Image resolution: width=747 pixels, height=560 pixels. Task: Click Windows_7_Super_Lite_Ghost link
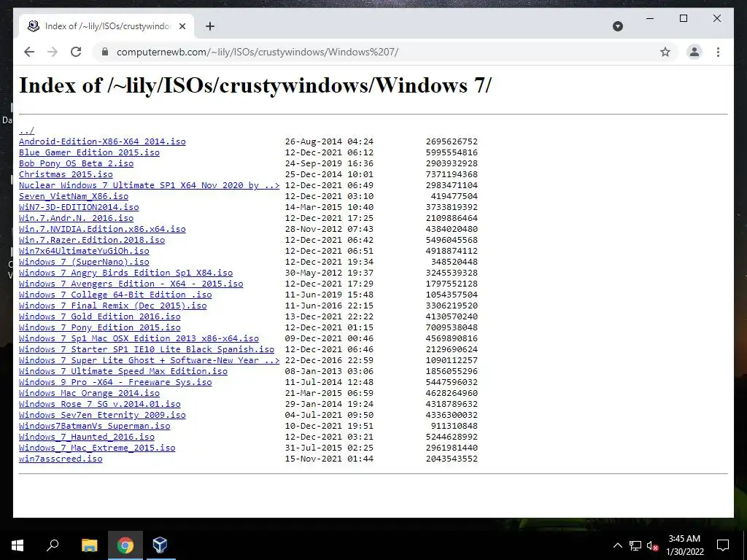click(x=149, y=360)
